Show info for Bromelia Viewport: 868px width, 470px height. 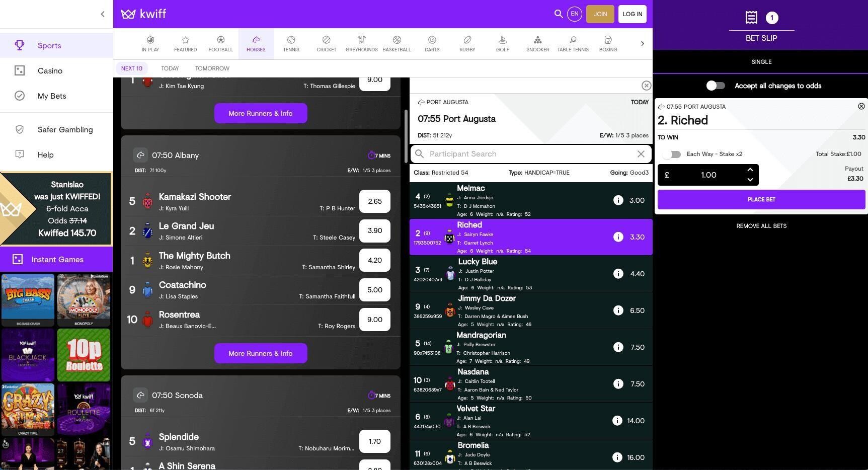click(x=617, y=457)
